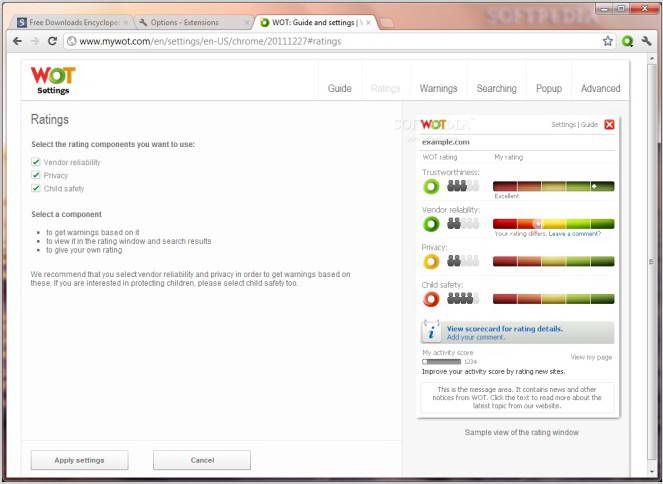The width and height of the screenshot is (663, 484).
Task: Toggle the Child safety checkbox
Action: click(x=36, y=188)
